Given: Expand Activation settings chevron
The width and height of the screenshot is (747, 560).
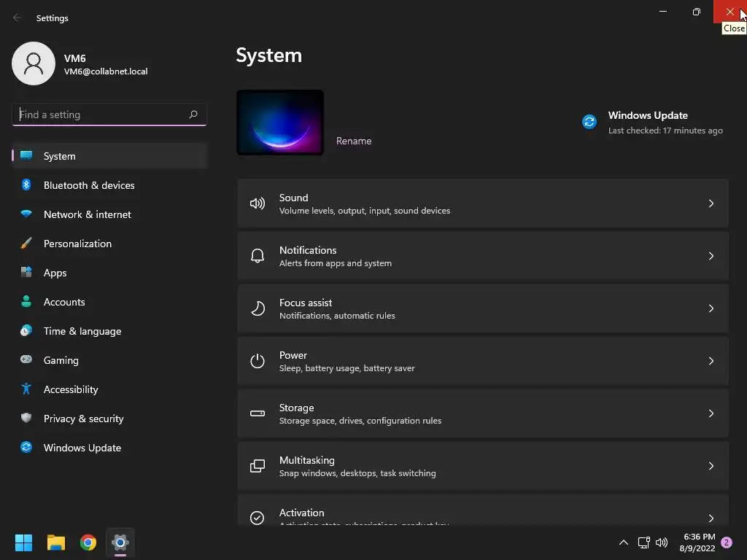Looking at the screenshot, I should point(711,518).
